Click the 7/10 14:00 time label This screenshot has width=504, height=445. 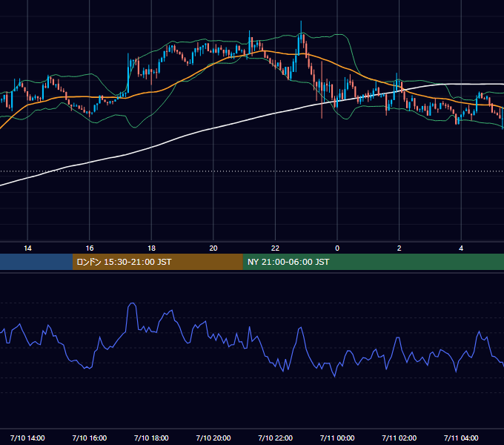click(27, 438)
